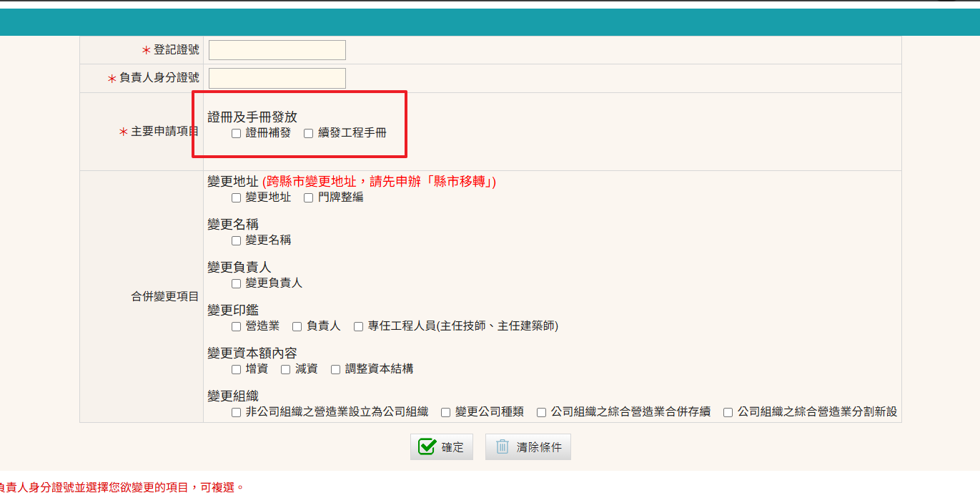Check the 增資 checkbox
The width and height of the screenshot is (980, 503).
pos(237,369)
